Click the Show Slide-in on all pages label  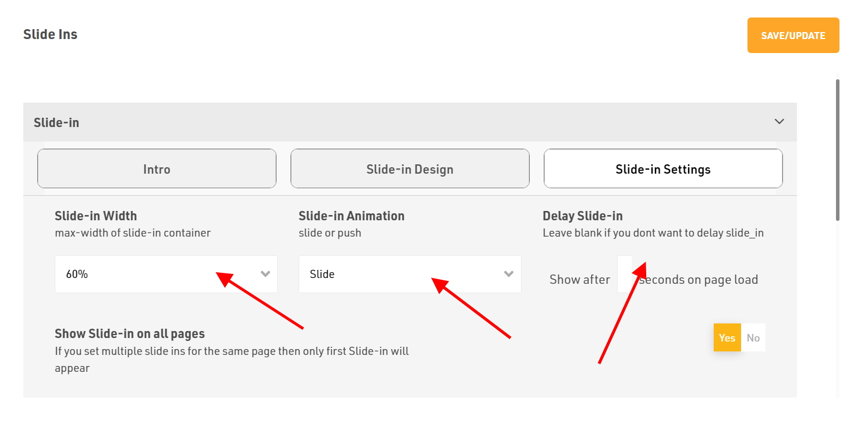129,334
